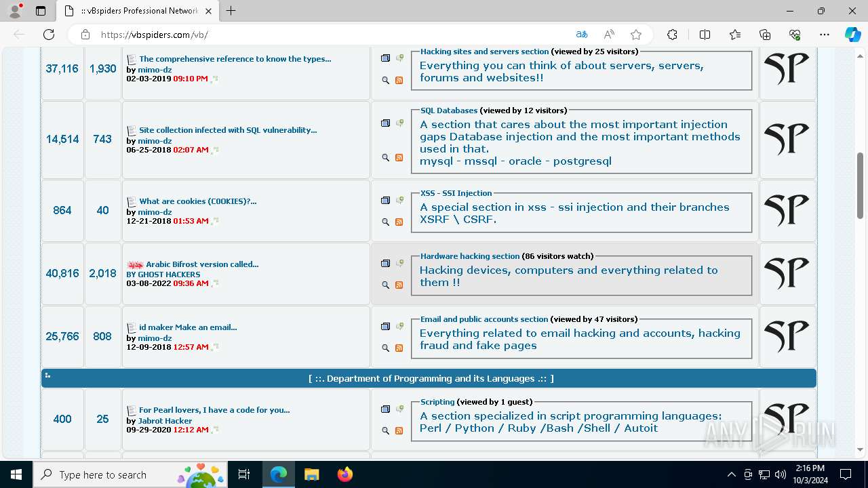The width and height of the screenshot is (868, 488).
Task: Click the RSS icon for Hardware hacking section
Action: click(x=399, y=285)
